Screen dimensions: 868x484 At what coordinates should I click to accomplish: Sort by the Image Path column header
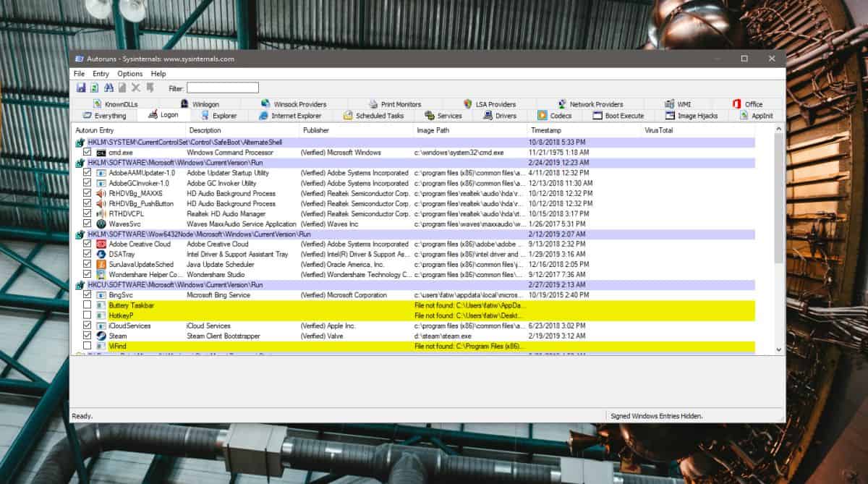click(470, 130)
